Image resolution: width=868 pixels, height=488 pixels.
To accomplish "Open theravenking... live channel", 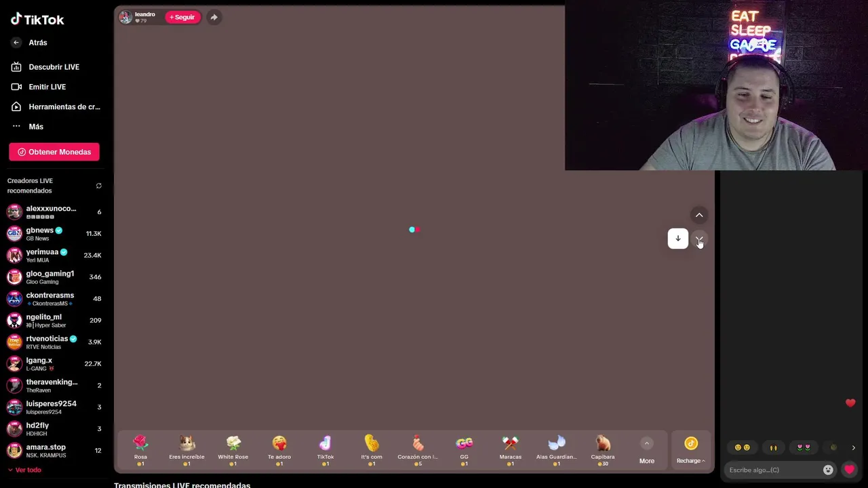I will [54, 386].
